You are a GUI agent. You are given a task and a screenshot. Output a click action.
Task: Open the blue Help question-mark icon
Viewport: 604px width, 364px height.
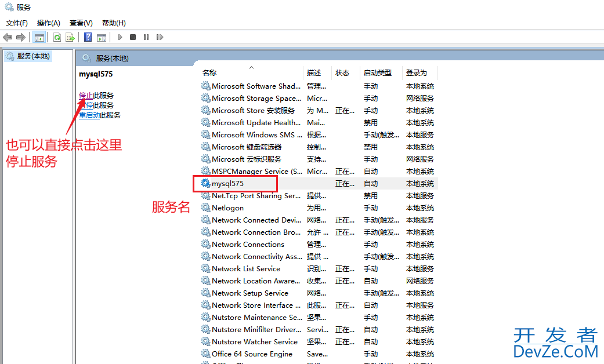pos(88,37)
